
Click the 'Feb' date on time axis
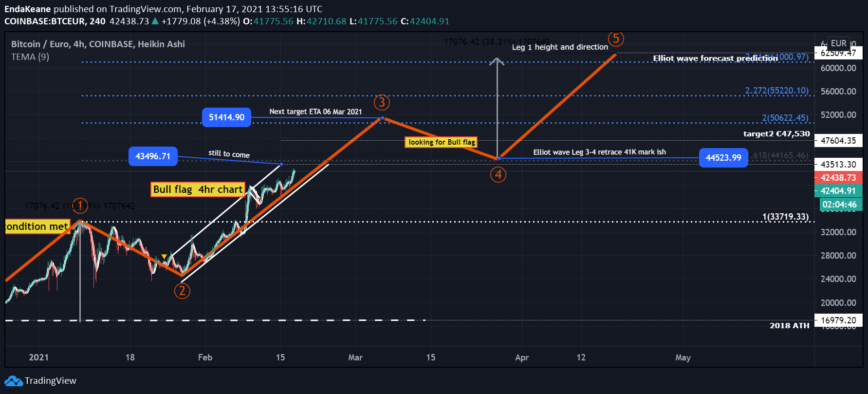click(205, 357)
